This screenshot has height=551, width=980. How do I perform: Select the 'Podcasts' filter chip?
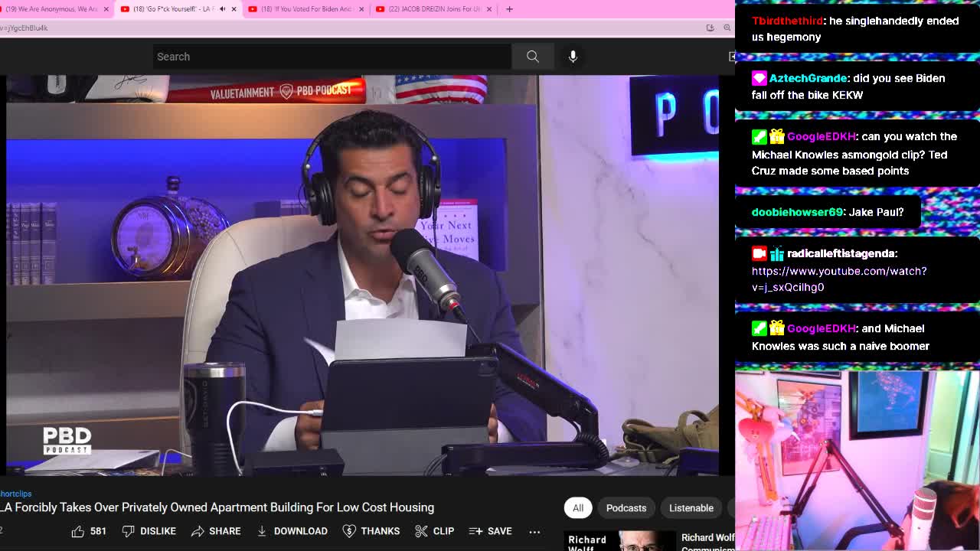(x=626, y=508)
